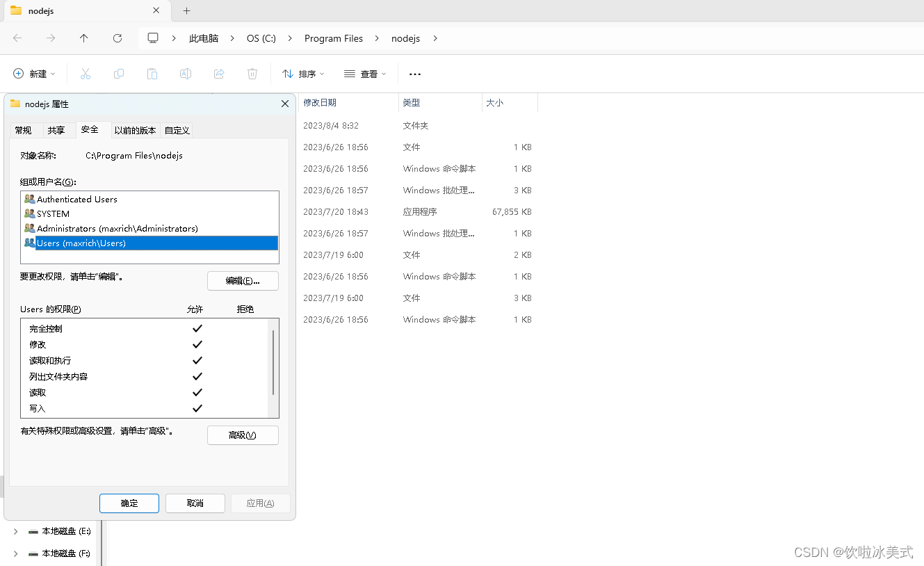Click the 修改 permission row
Viewport: 924px width, 566px height.
pos(145,344)
